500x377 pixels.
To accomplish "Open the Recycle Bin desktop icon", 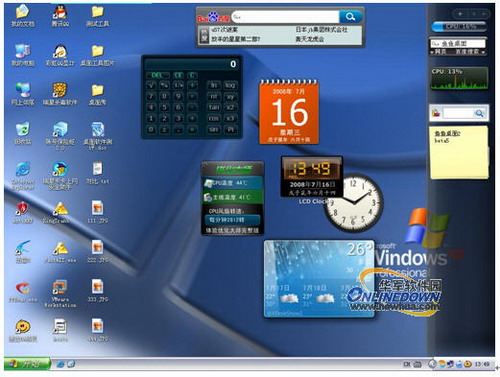I will pos(23,133).
